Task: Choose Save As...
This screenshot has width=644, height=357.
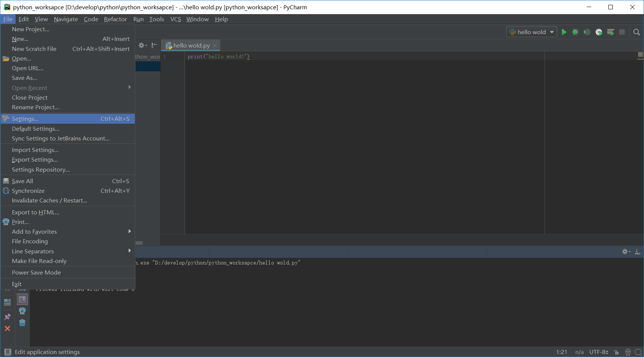Action: tap(68, 78)
